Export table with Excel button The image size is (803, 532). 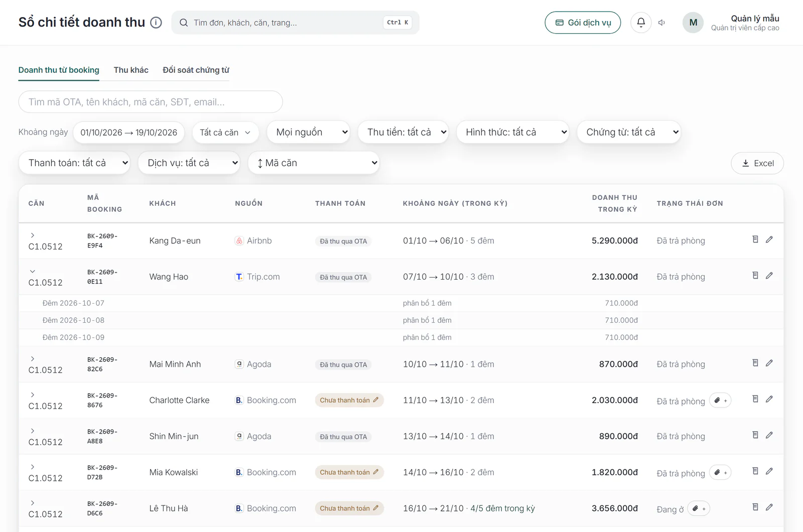[757, 163]
